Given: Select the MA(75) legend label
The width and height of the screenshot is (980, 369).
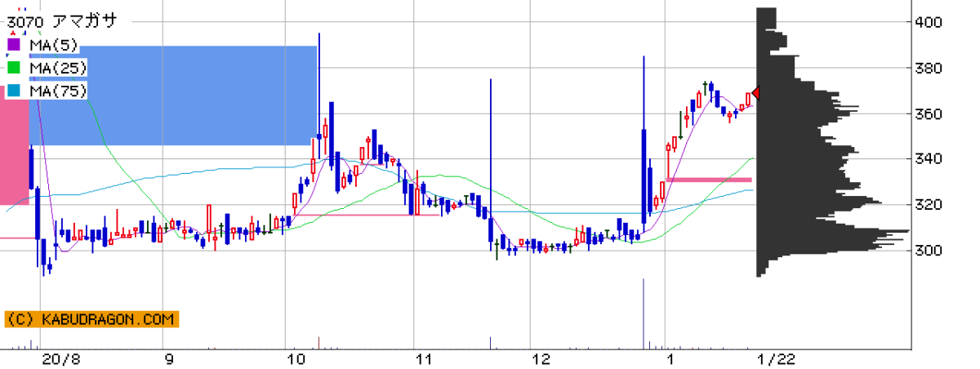Looking at the screenshot, I should 56,90.
